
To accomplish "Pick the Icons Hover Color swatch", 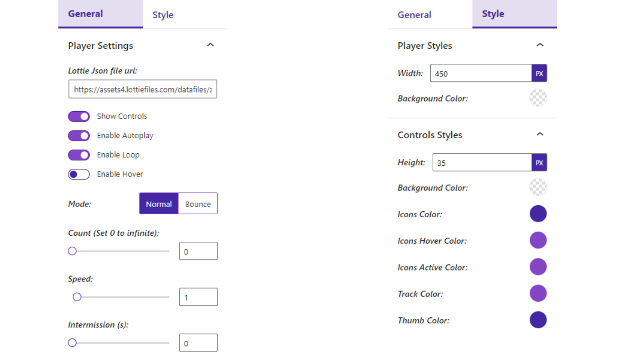I will 538,240.
